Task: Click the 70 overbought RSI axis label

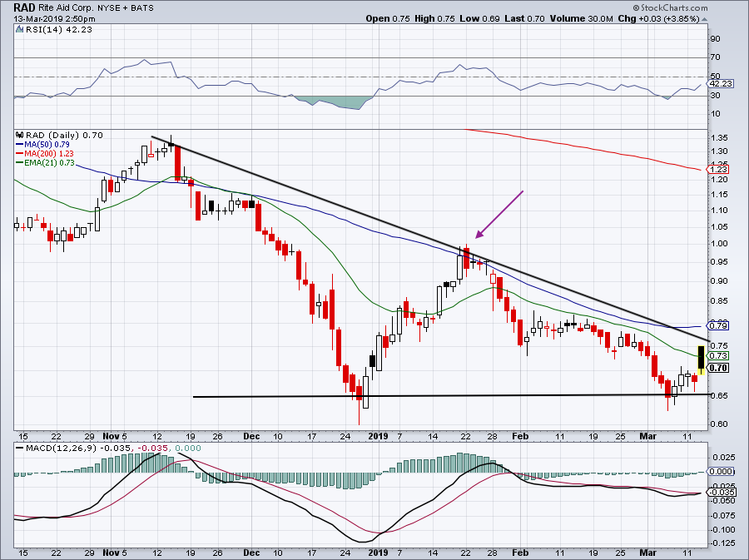Action: pos(716,57)
